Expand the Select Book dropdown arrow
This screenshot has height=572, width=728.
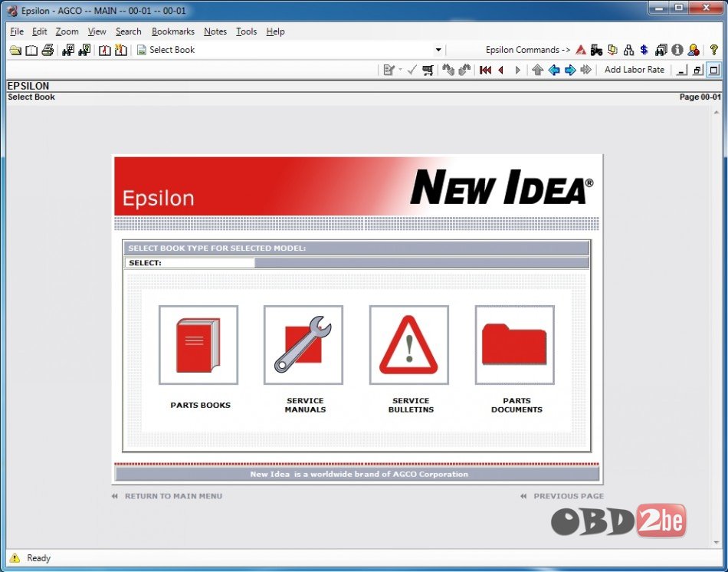(438, 50)
